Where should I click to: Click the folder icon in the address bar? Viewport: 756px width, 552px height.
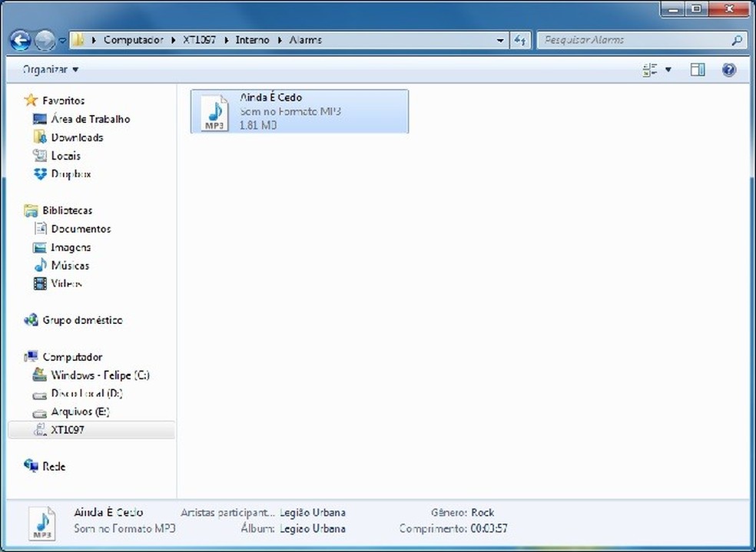[77, 40]
